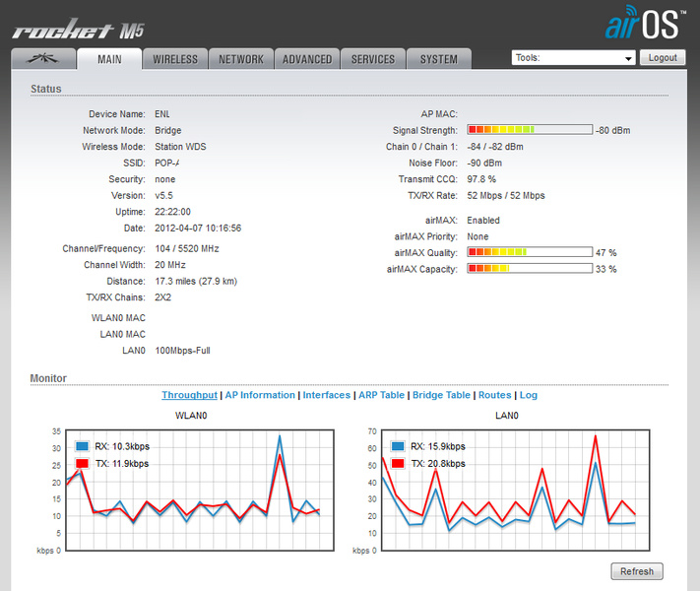Select the 'Enabled' airMAX value

tap(483, 221)
